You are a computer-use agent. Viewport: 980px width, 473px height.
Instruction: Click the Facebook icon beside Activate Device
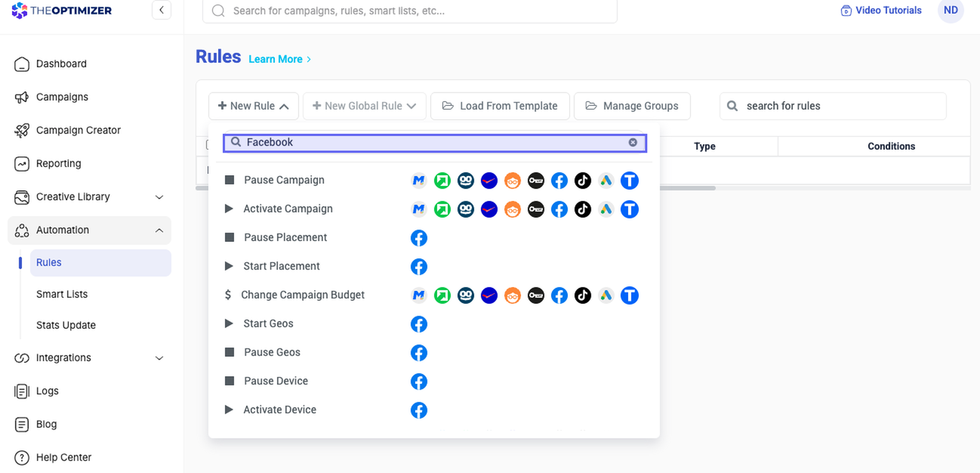tap(419, 410)
